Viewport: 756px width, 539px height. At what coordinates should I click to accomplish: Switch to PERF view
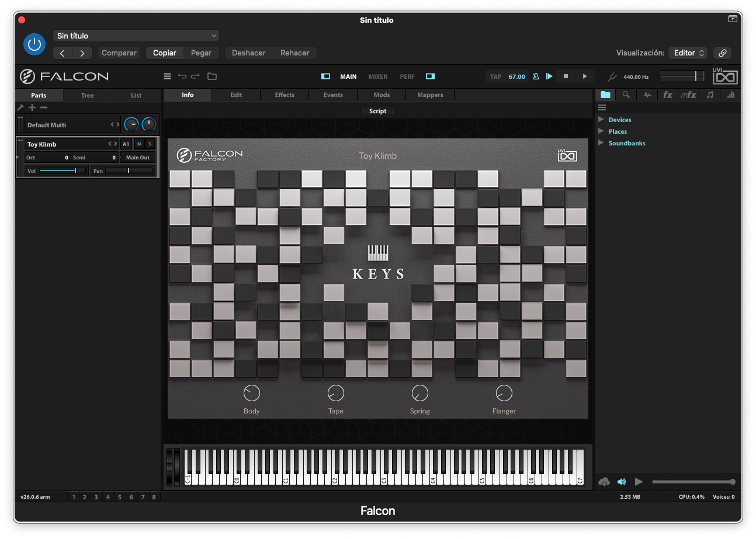[x=407, y=76]
